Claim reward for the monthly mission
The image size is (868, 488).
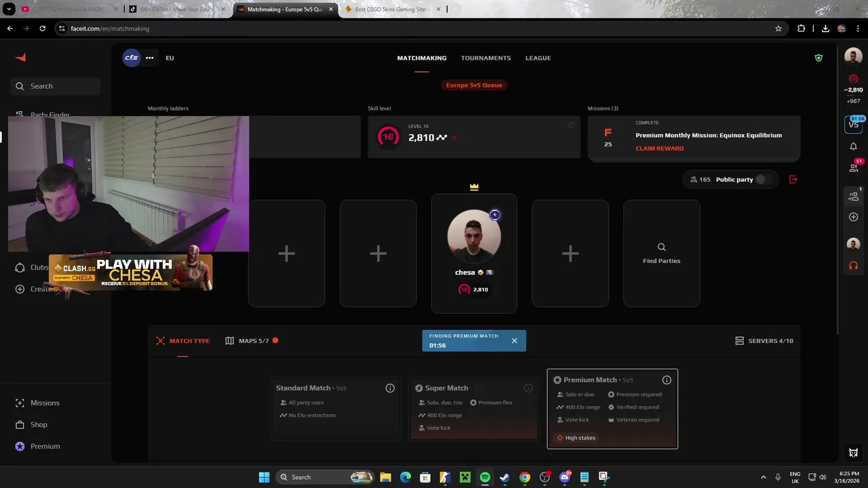click(x=659, y=148)
